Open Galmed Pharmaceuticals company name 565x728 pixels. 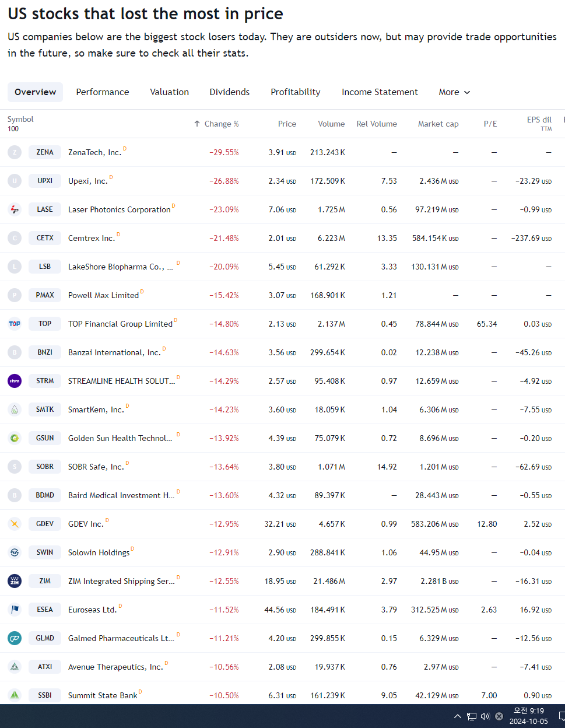pos(121,639)
